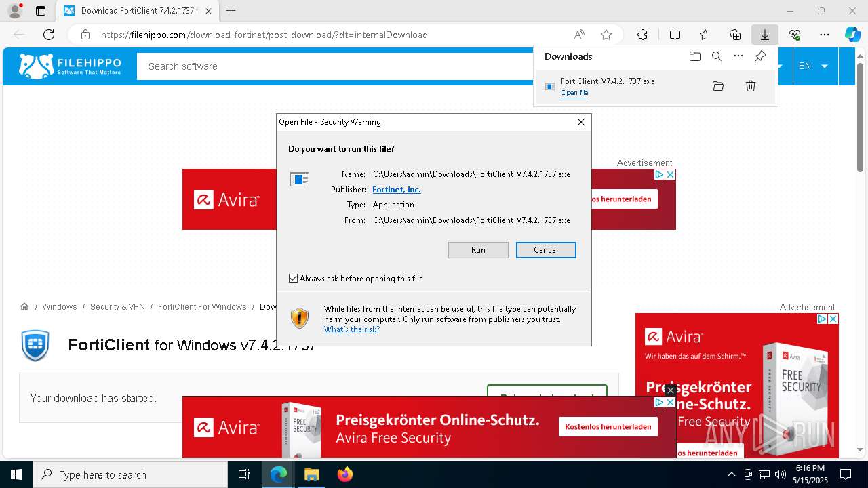Click the Run button
Viewport: 868px width, 488px height.
point(478,250)
